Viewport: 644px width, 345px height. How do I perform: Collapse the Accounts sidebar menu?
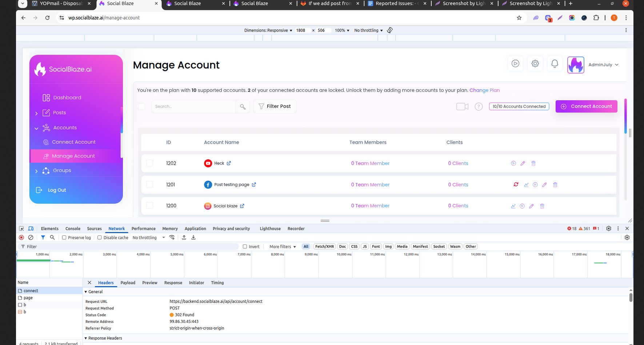pyautogui.click(x=36, y=128)
